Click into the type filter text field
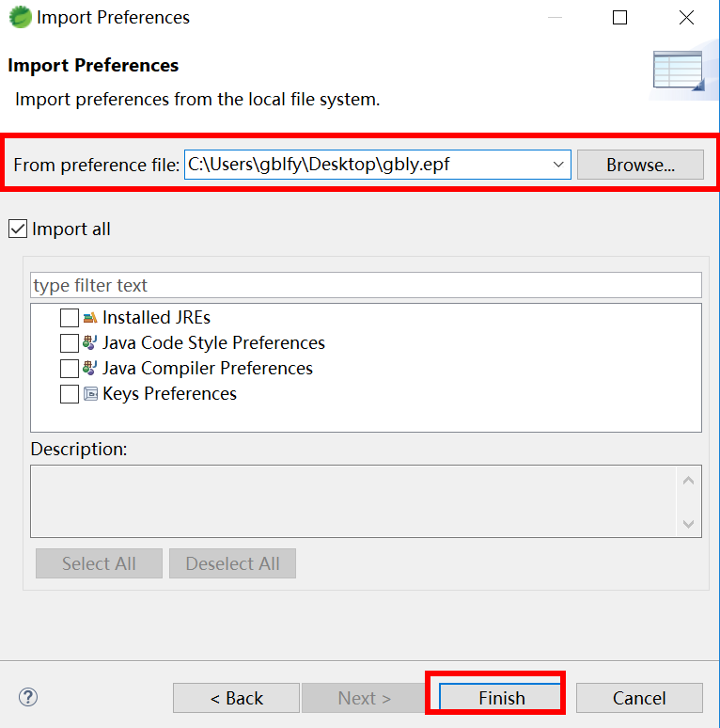This screenshot has width=720, height=728. tap(366, 285)
